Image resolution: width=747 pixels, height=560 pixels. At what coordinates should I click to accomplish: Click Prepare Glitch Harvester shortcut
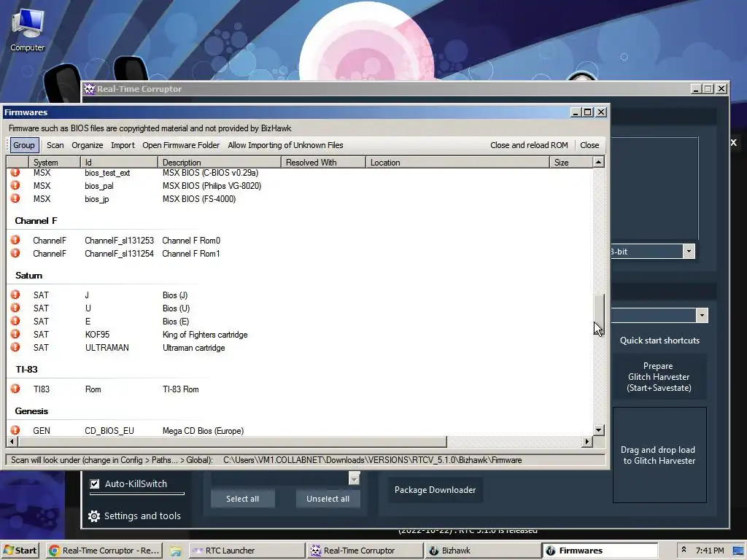click(x=659, y=377)
